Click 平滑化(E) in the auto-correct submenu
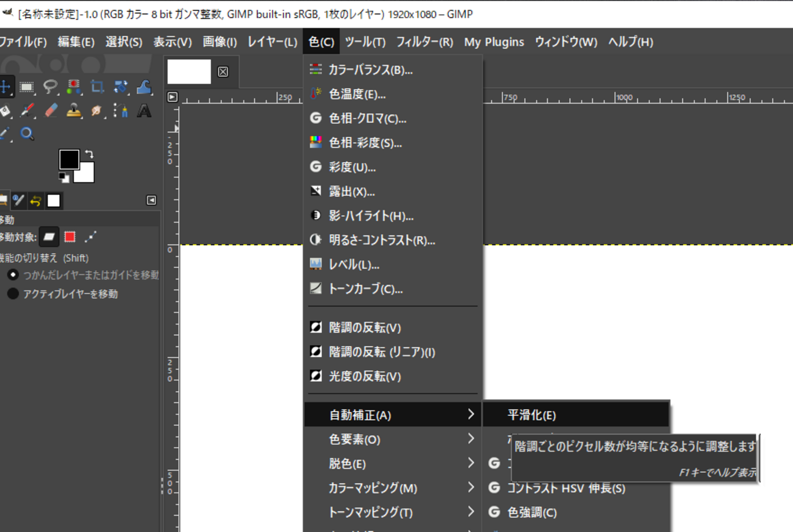This screenshot has height=532, width=793. coord(531,415)
